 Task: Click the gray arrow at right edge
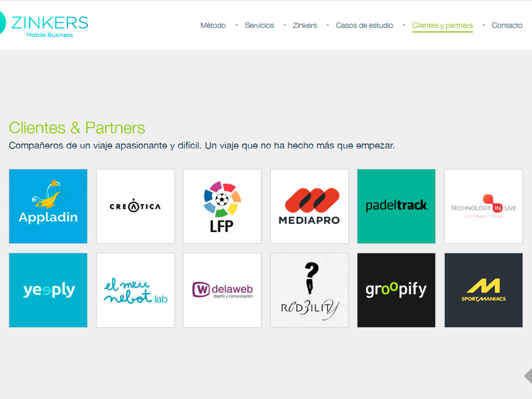pyautogui.click(x=529, y=376)
